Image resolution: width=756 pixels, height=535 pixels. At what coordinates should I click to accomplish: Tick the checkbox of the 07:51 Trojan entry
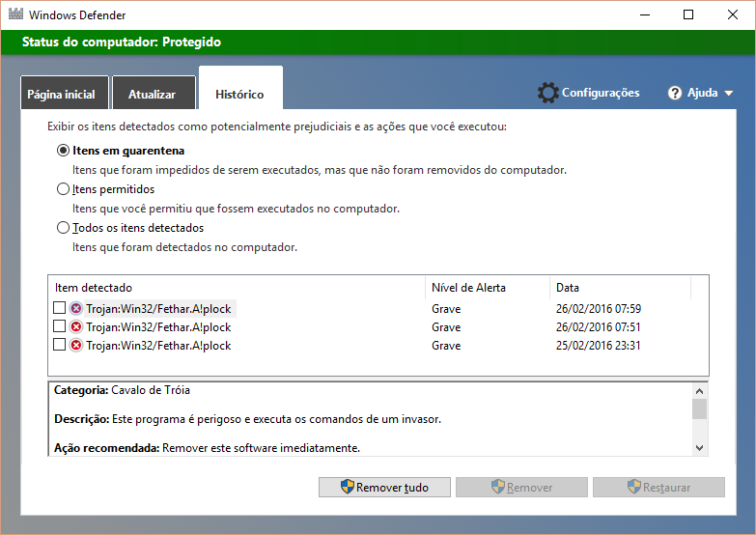pos(60,327)
